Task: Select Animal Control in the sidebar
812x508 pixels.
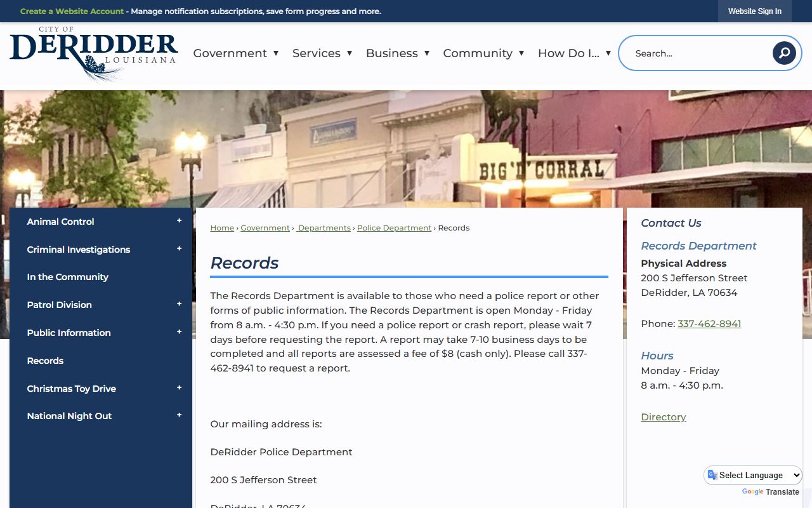Action: 60,222
